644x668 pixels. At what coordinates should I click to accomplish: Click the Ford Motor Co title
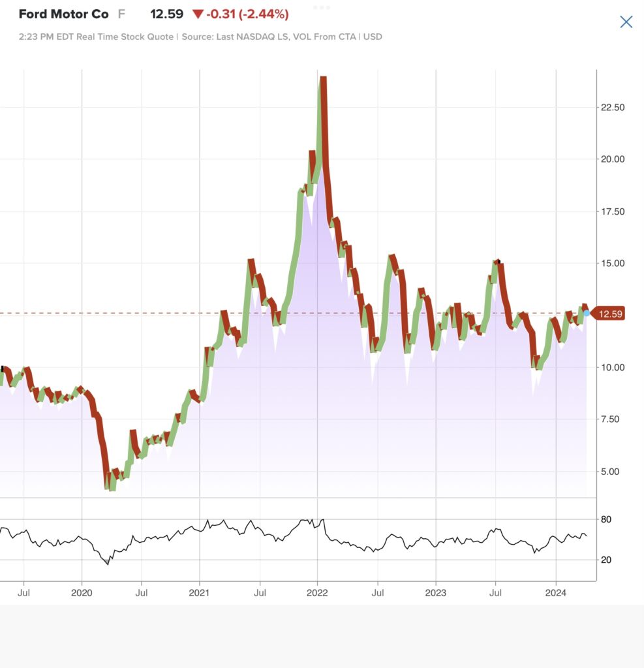(x=64, y=14)
